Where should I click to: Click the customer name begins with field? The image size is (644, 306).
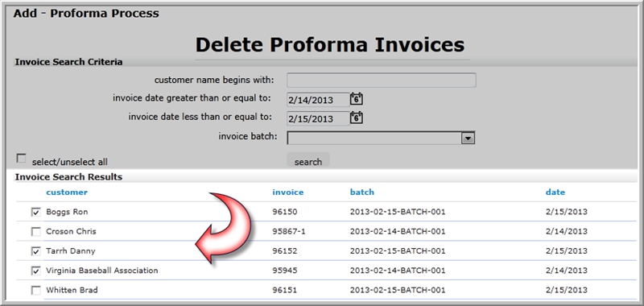coord(382,80)
